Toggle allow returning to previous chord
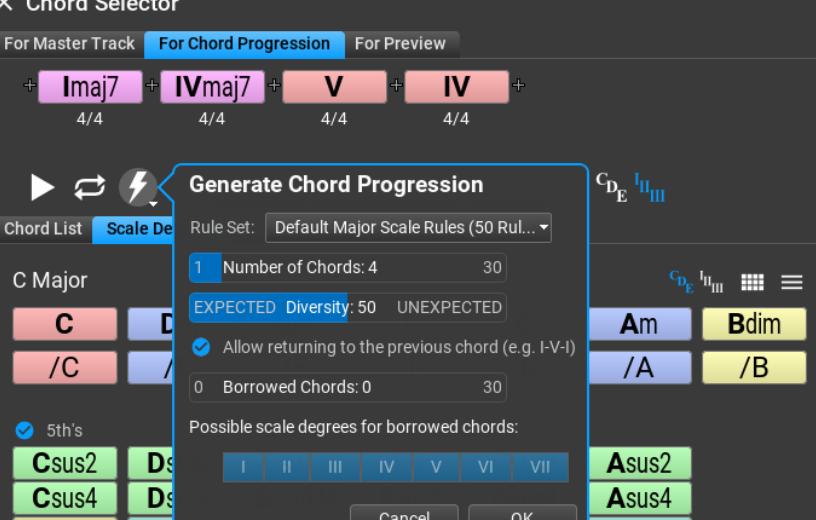This screenshot has height=520, width=816. 201,347
